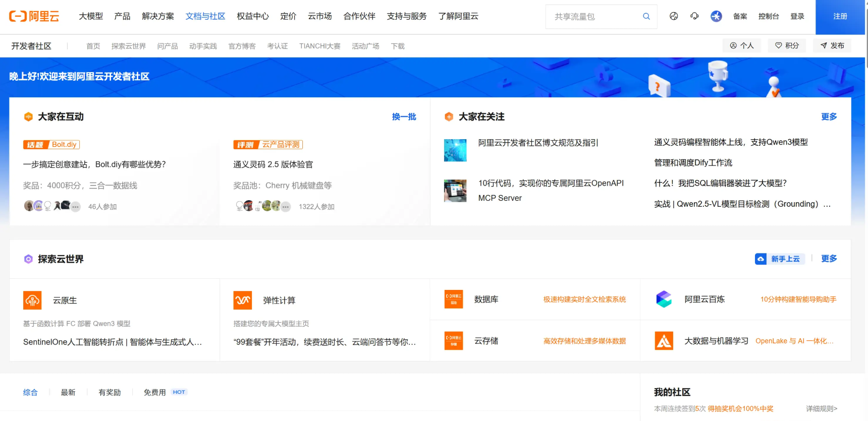
Task: Click 换一批 to refresh topics
Action: (x=404, y=116)
